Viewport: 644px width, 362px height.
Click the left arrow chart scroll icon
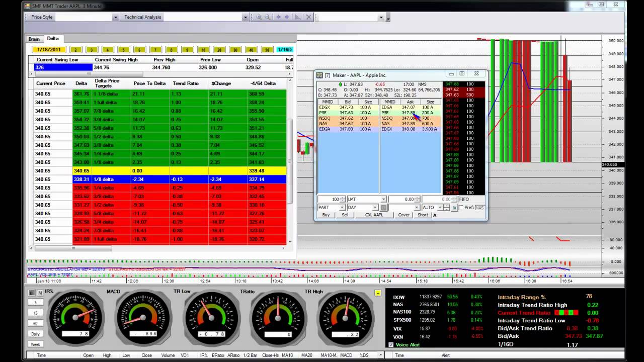(278, 17)
